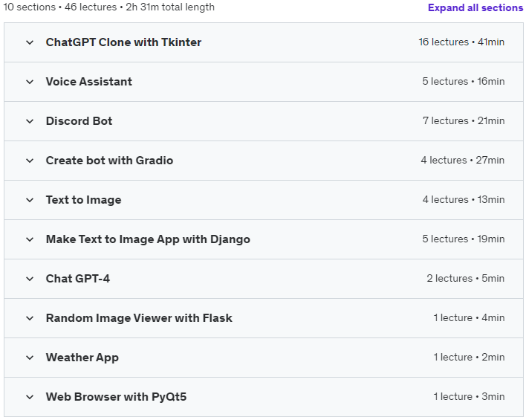
Task: Click the 4 lectures • 13min label
Action: click(x=464, y=199)
